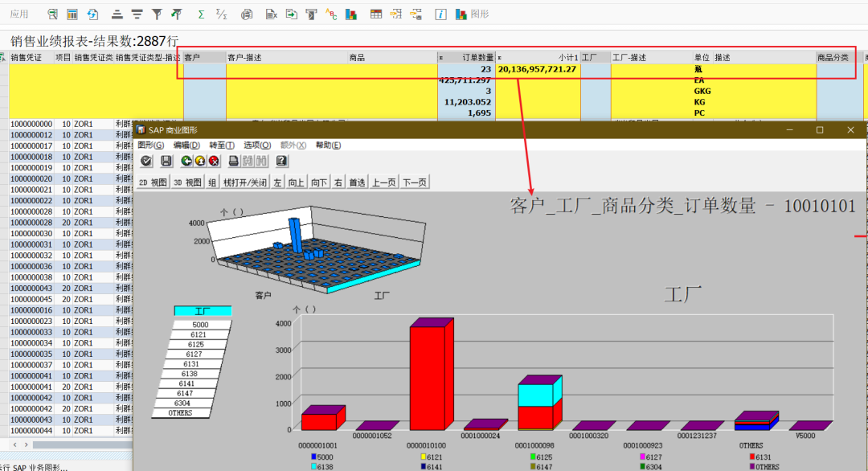Click the green back arrow in graphics window
868x471 pixels.
[186, 161]
